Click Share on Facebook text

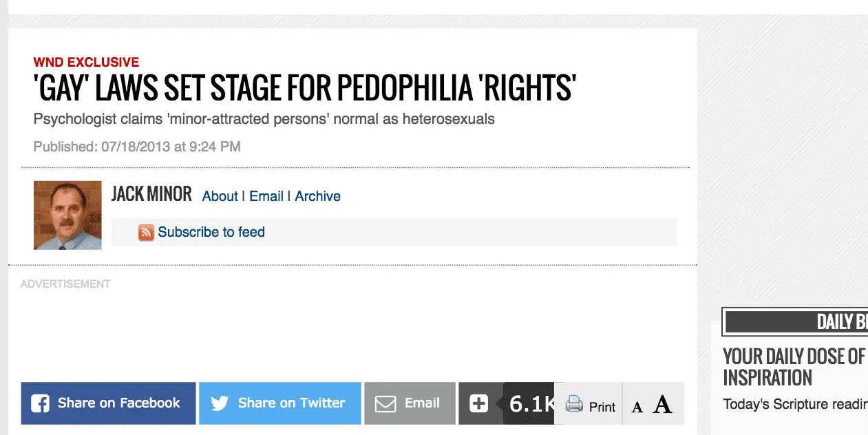(118, 403)
